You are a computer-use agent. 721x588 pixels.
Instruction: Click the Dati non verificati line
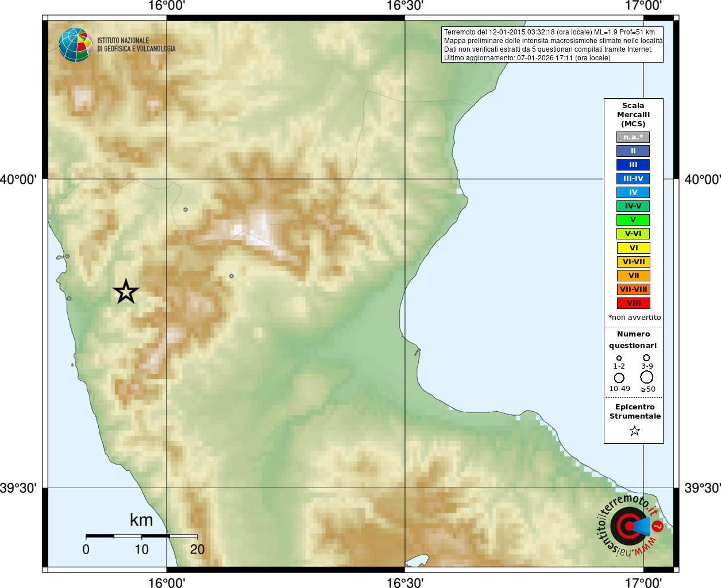548,49
